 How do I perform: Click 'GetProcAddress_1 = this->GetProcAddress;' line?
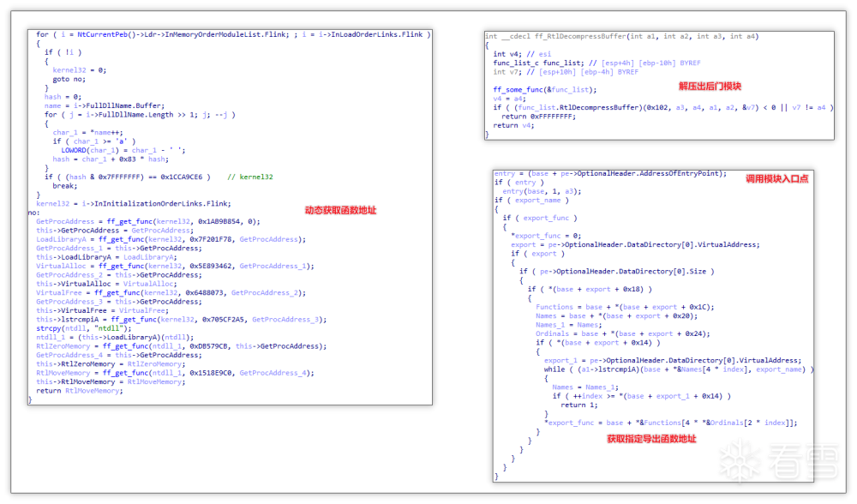118,249
